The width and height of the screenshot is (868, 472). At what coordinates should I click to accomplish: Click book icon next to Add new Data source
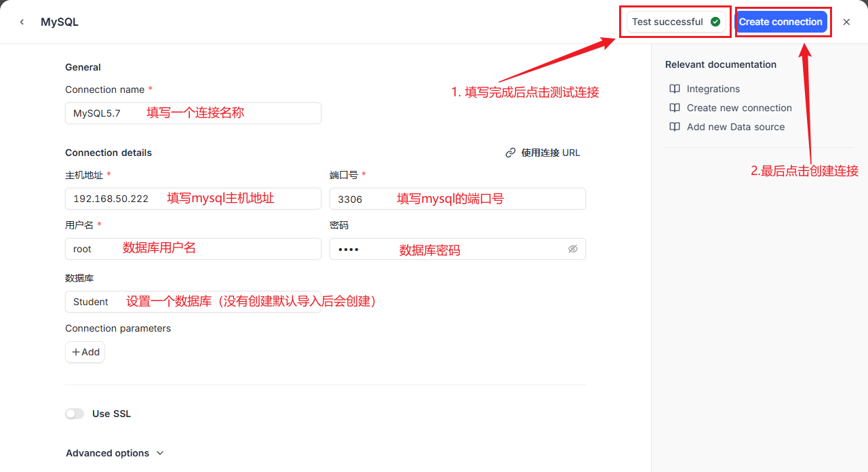tap(675, 127)
